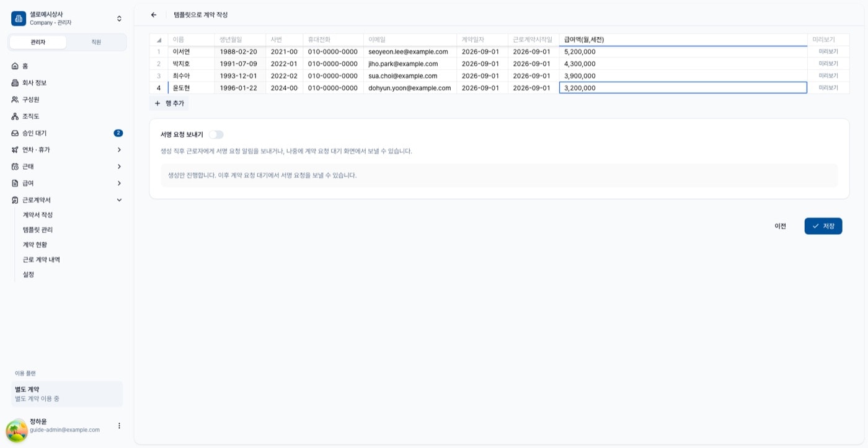This screenshot has height=448, width=868.
Task: Click the 근로계약서 contract icon
Action: 15,200
